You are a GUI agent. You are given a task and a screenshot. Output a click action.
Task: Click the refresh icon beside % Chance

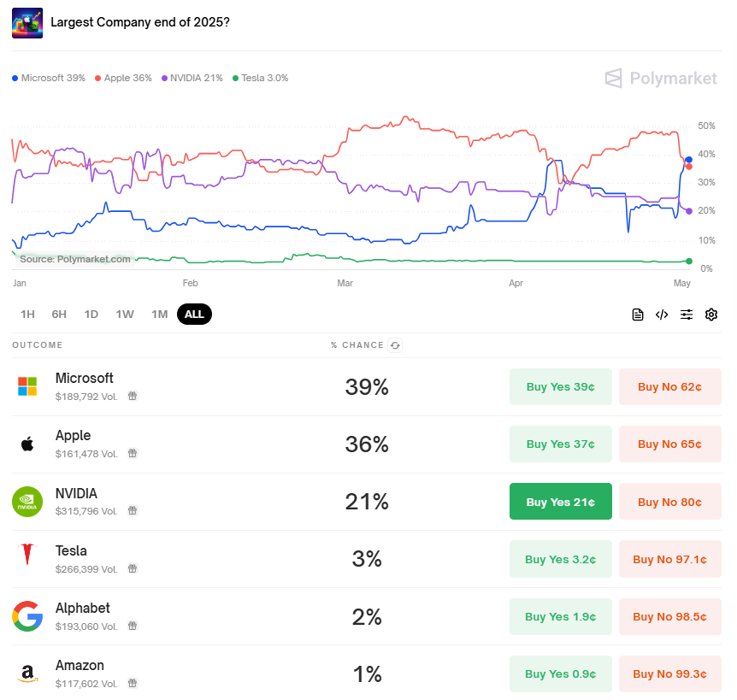(x=395, y=345)
